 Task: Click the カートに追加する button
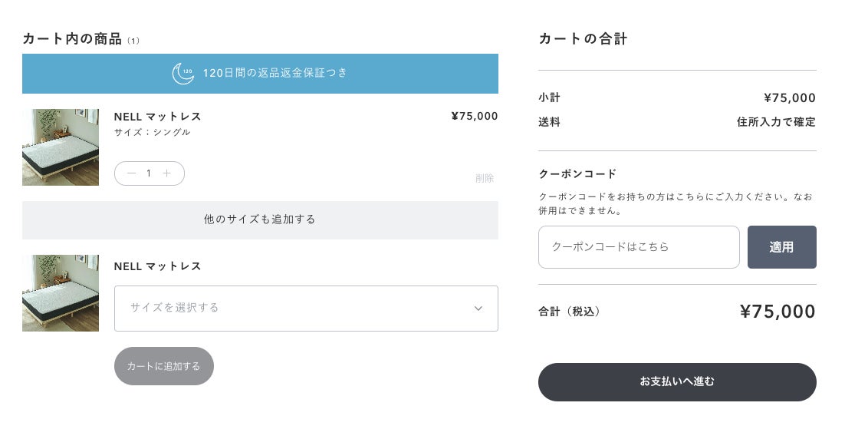point(164,366)
